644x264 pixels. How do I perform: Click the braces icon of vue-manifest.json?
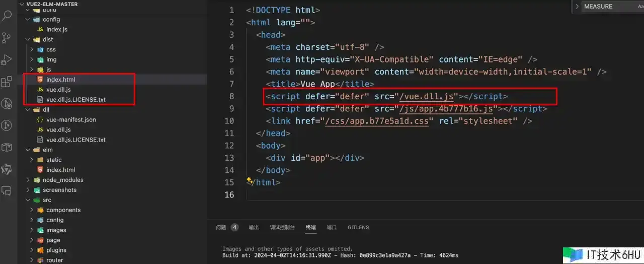(40, 120)
